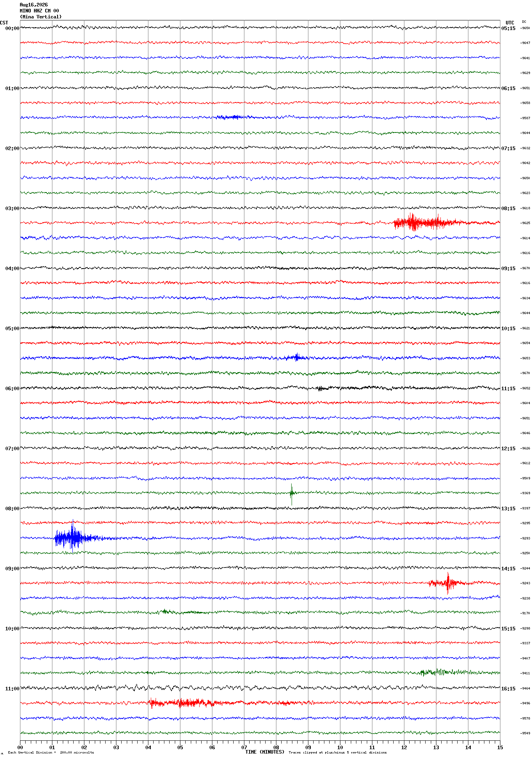Pick the DC value '-9625'
The height and width of the screenshot is (758, 532).
525,223
